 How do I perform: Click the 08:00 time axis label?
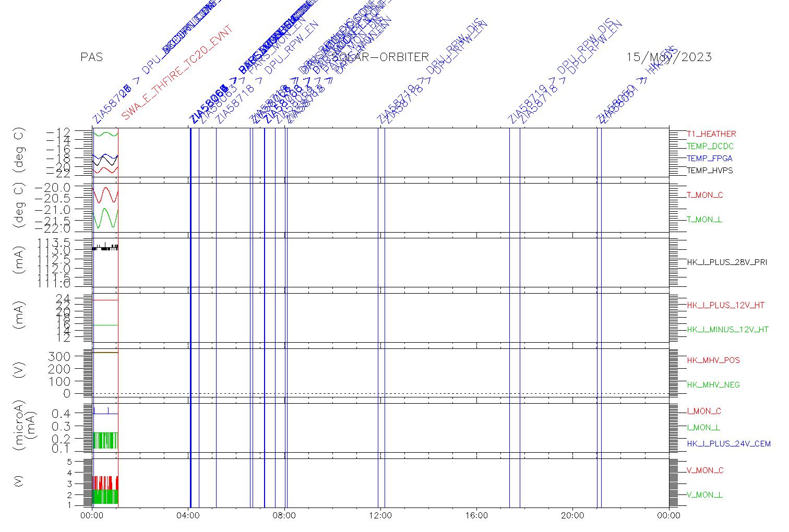284,516
